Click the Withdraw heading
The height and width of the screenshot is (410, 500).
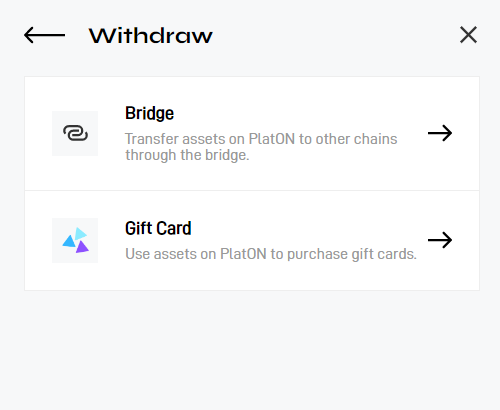[150, 35]
